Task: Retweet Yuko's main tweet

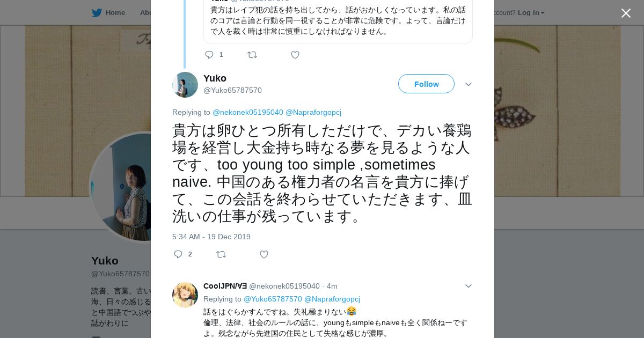Action: tap(221, 254)
